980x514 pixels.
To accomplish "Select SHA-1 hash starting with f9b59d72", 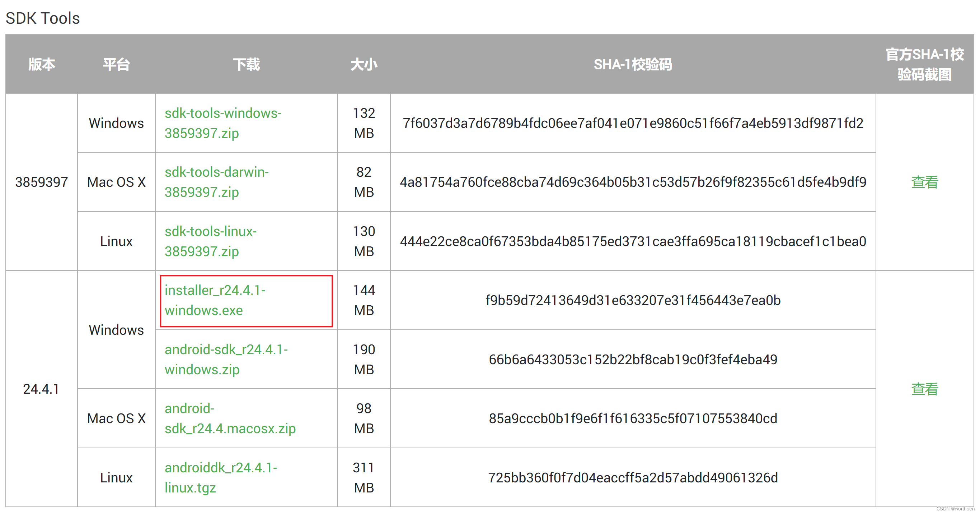I will tap(633, 300).
